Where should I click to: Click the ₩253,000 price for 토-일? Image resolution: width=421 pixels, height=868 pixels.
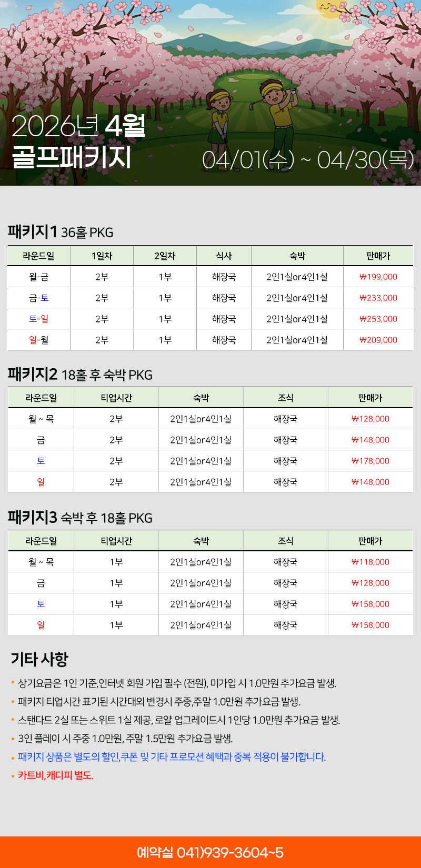[x=378, y=319]
